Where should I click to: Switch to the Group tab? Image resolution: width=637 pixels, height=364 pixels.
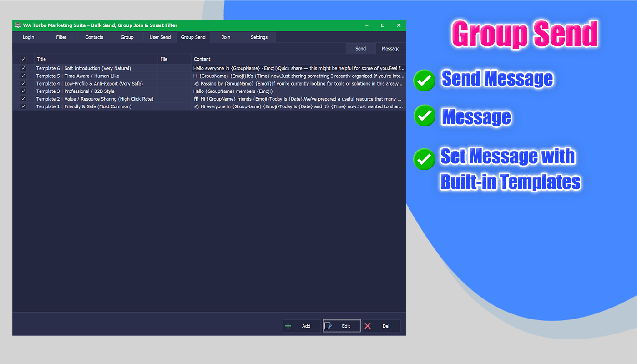click(x=127, y=37)
